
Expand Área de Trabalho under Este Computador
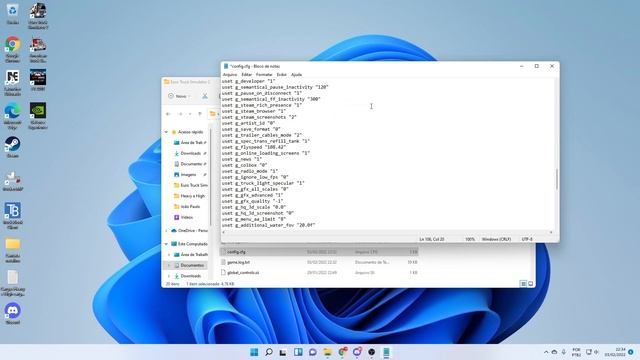click(169, 255)
